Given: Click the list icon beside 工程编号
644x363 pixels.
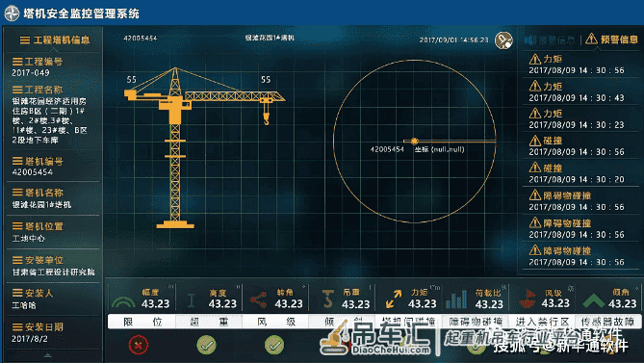Looking at the screenshot, I should point(17,62).
